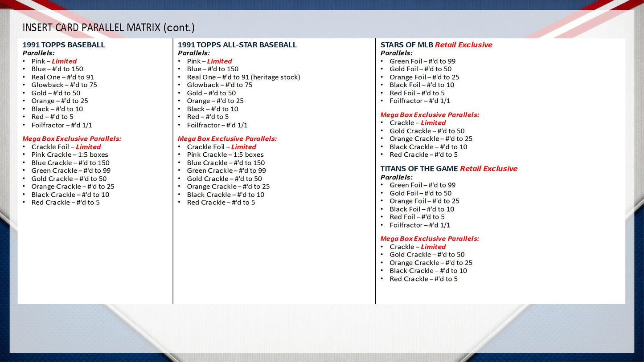Click "Orange Foil – #'d to 25" under Titans of the Game
Screen dimensions: 644x362
425,201
